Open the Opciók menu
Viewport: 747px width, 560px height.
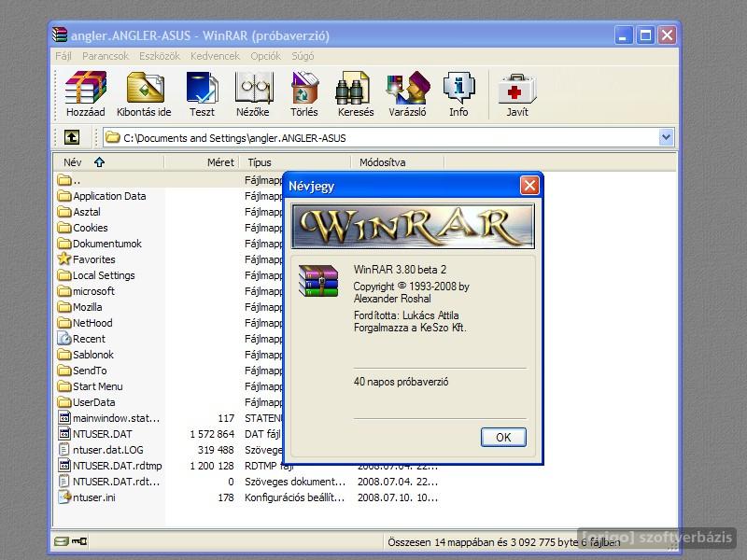coord(265,56)
